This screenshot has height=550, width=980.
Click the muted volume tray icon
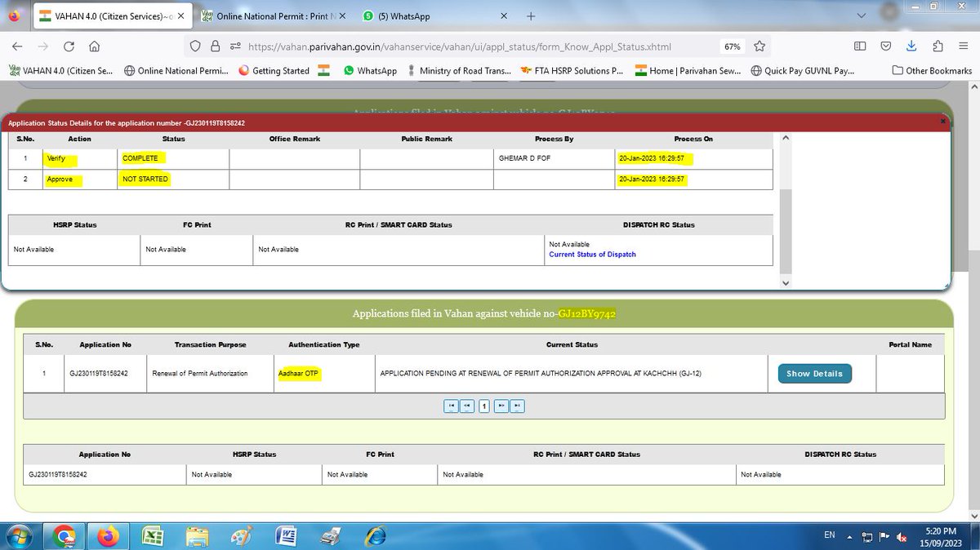pyautogui.click(x=903, y=536)
